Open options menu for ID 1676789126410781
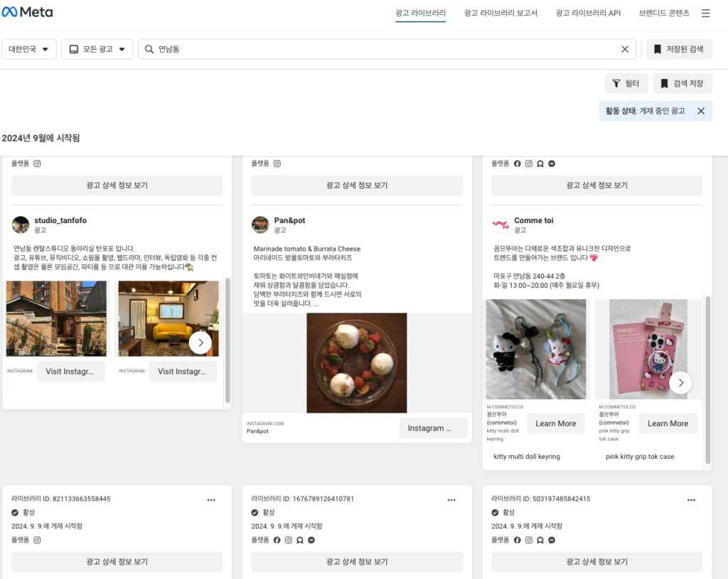 [x=451, y=499]
